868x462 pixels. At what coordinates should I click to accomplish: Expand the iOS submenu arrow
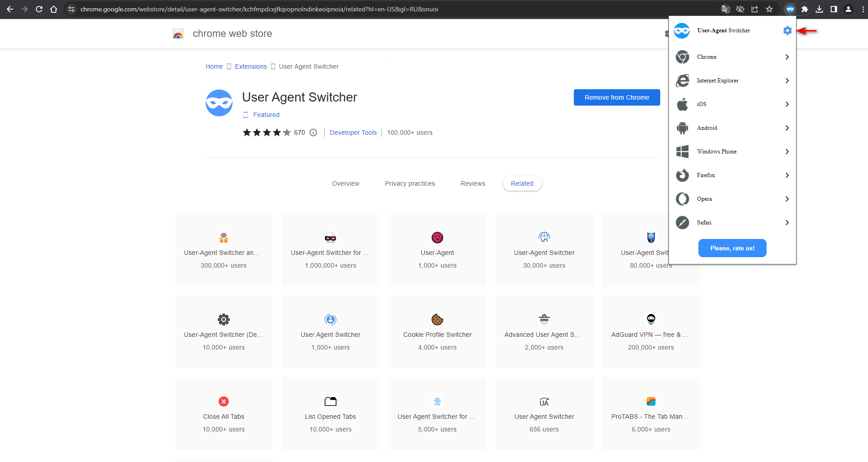tap(787, 104)
